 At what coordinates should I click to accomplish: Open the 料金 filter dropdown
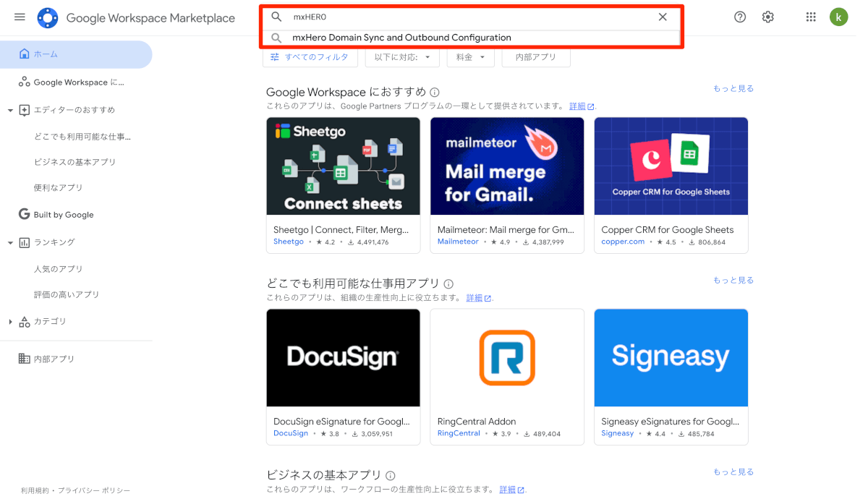471,57
